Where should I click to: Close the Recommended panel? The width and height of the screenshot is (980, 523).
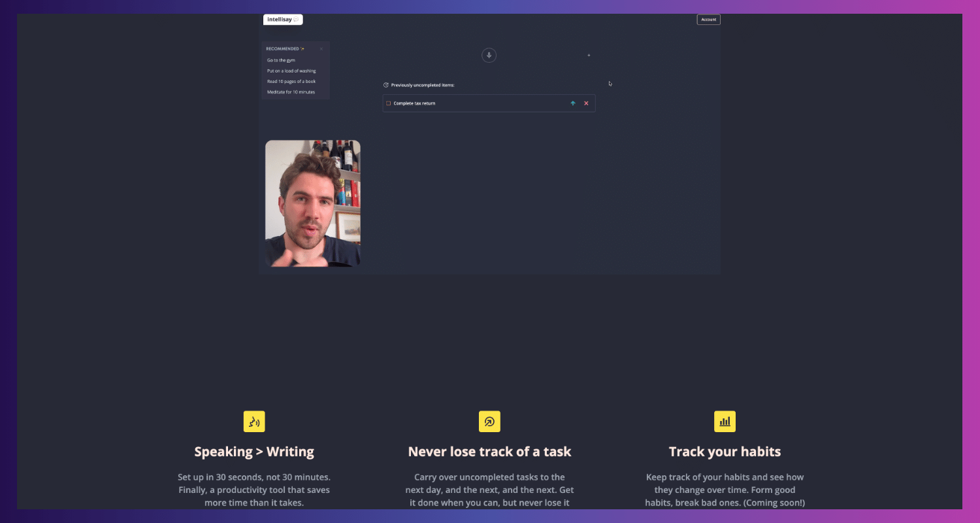pyautogui.click(x=321, y=49)
